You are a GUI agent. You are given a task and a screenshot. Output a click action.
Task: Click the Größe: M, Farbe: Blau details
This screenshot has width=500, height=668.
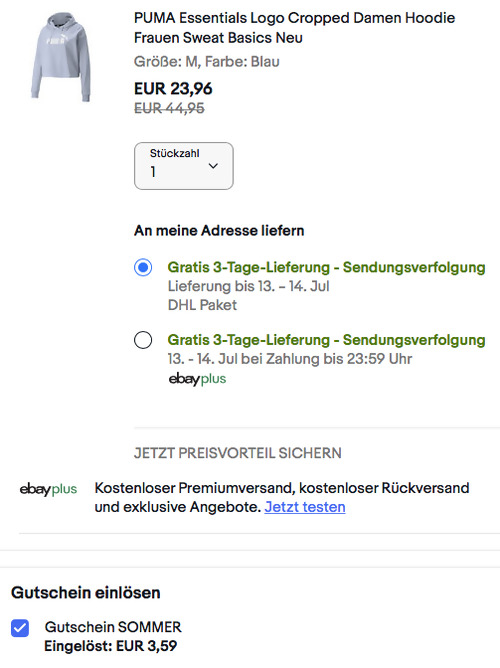(207, 62)
